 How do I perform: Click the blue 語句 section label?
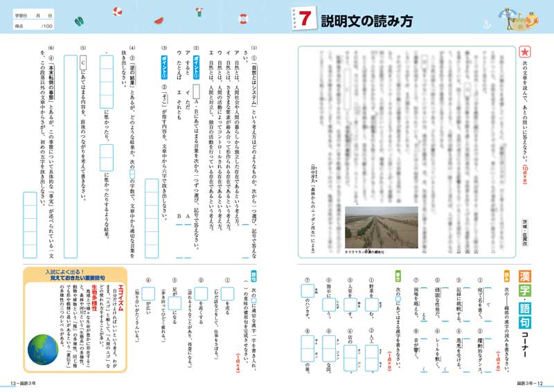tap(253, 276)
